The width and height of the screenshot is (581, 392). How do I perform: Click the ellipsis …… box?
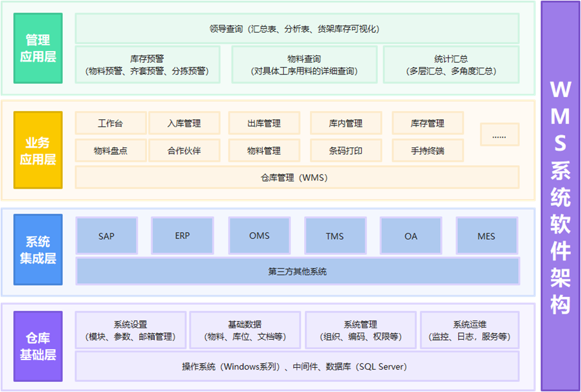(x=499, y=134)
